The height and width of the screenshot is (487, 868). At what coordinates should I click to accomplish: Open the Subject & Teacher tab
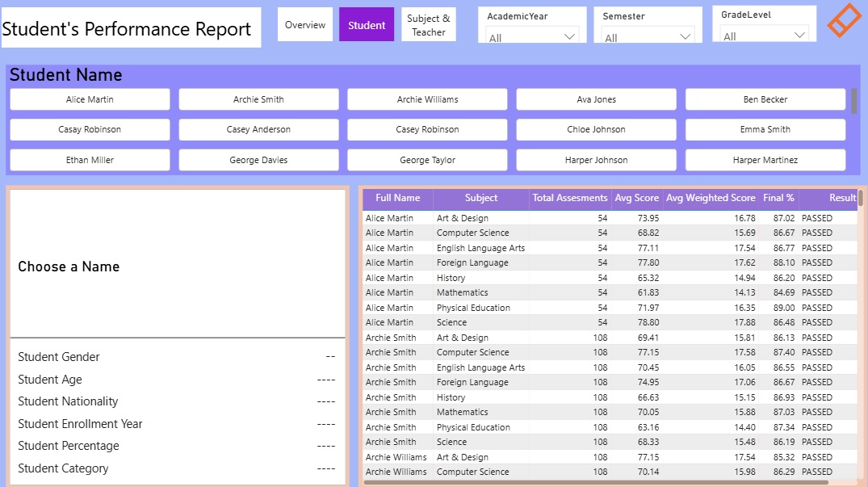click(x=429, y=24)
